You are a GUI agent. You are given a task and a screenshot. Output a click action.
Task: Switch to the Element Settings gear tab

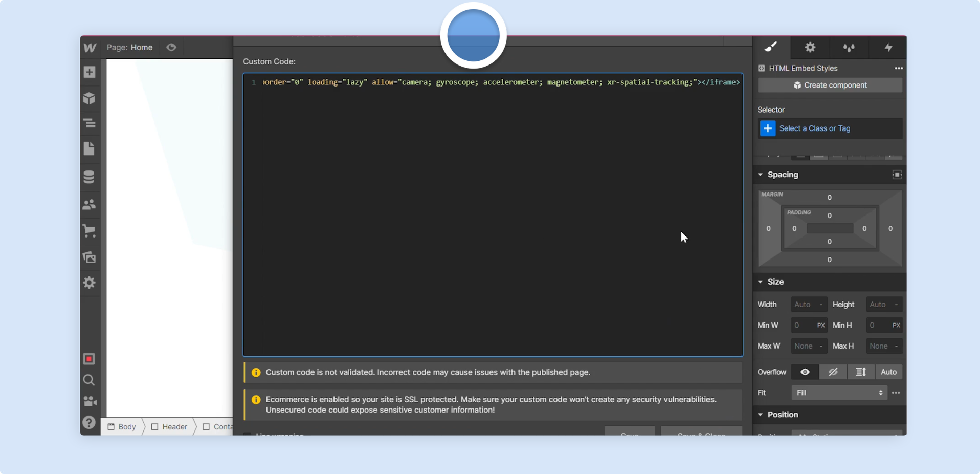[810, 48]
